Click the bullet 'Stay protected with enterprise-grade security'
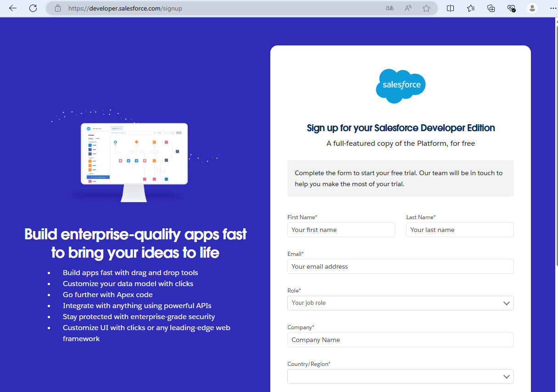This screenshot has width=558, height=392. tap(139, 316)
